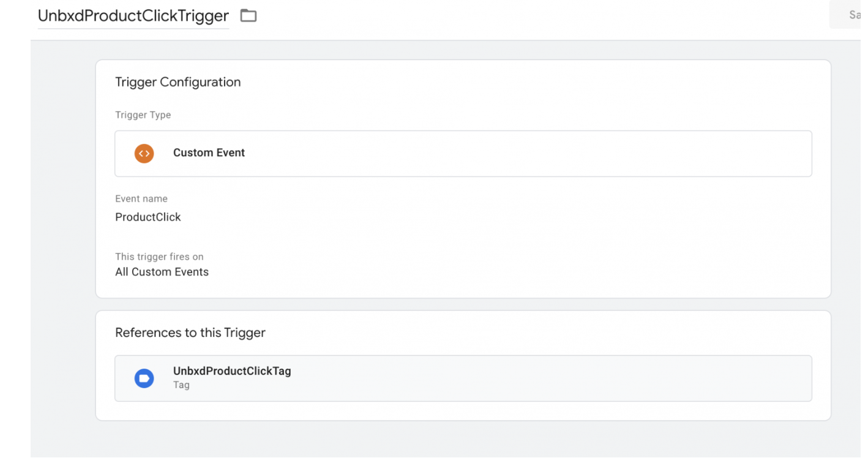
Task: Edit the UnbxdProductClickTrigger name field
Action: [133, 16]
